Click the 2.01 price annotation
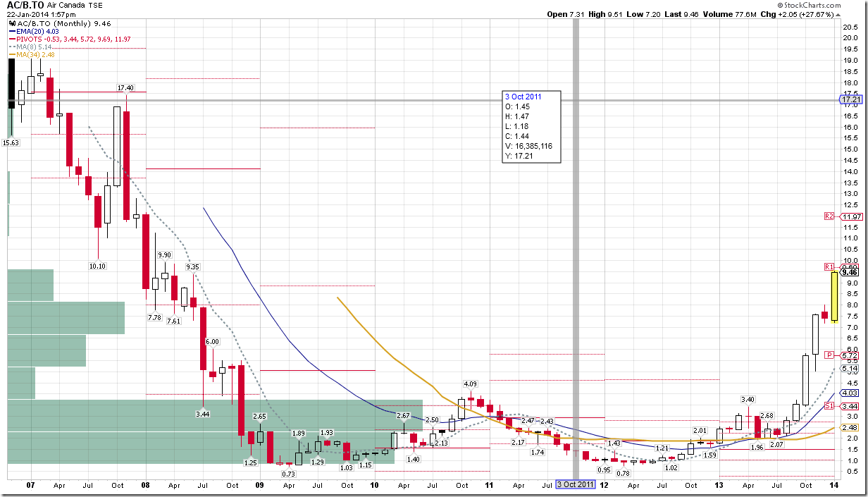868x497 pixels. pyautogui.click(x=700, y=430)
